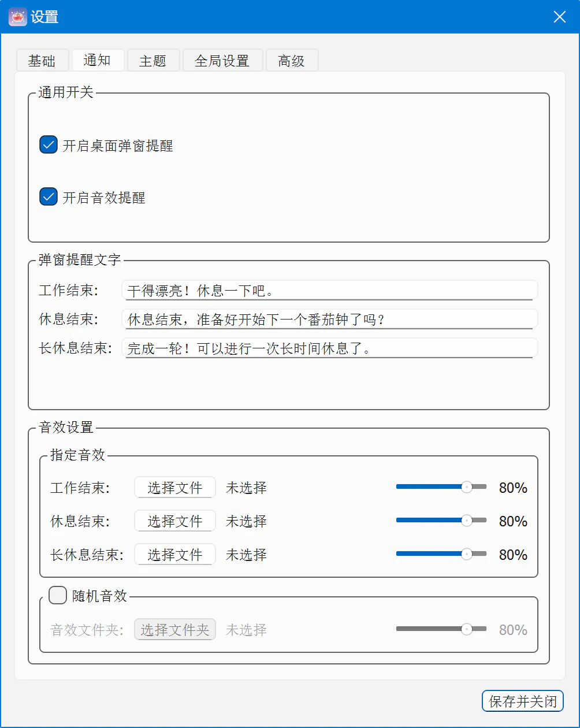Click 选择文件 for 长休息结束 sound
The width and height of the screenshot is (580, 728).
pyautogui.click(x=175, y=555)
